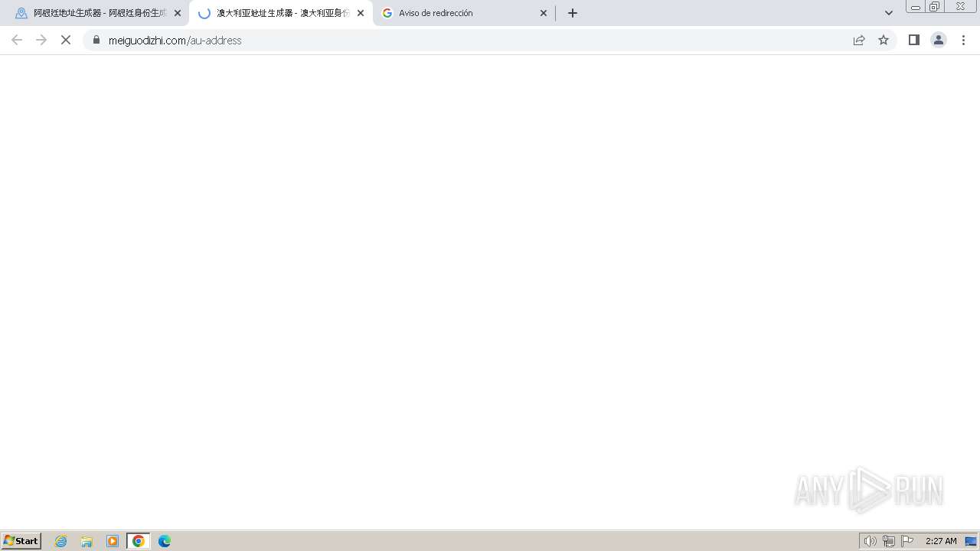This screenshot has height=551, width=980.
Task: Close the 阿根廷地址生成器 tab
Action: click(178, 13)
